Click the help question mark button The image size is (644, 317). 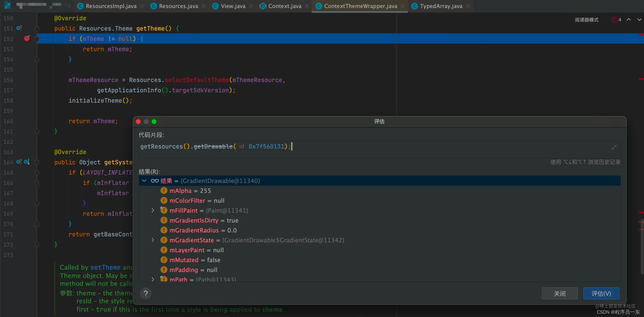tap(145, 293)
